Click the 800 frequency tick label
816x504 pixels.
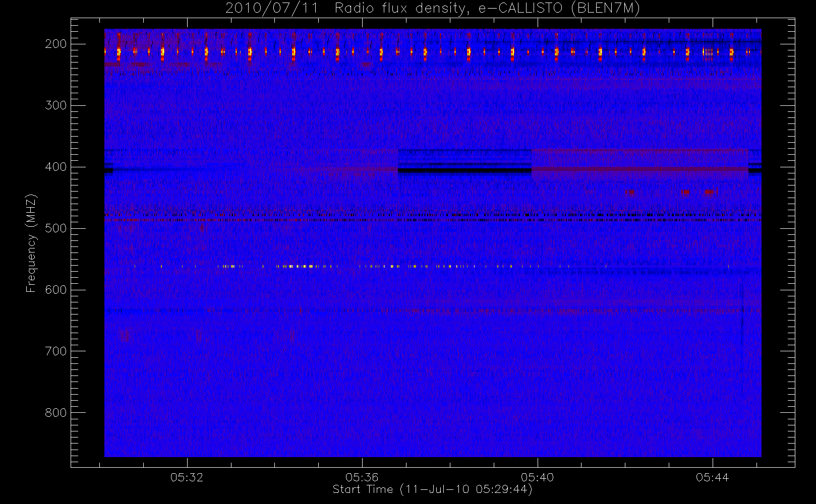coord(56,413)
